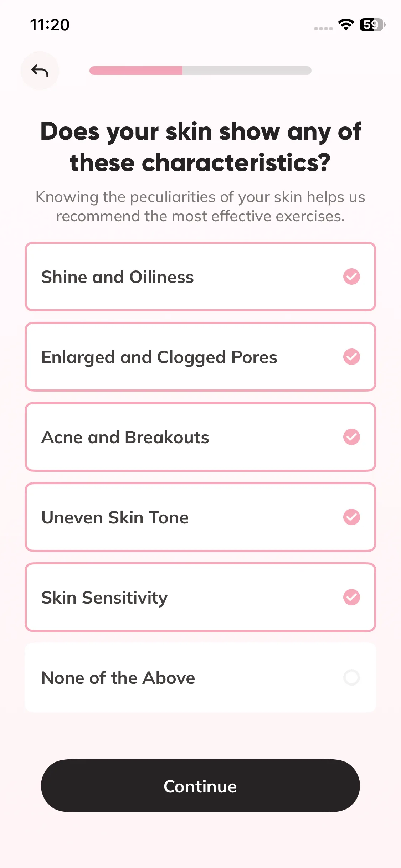
Task: Deselect the Uneven Skin Tone checkmark
Action: tap(351, 517)
